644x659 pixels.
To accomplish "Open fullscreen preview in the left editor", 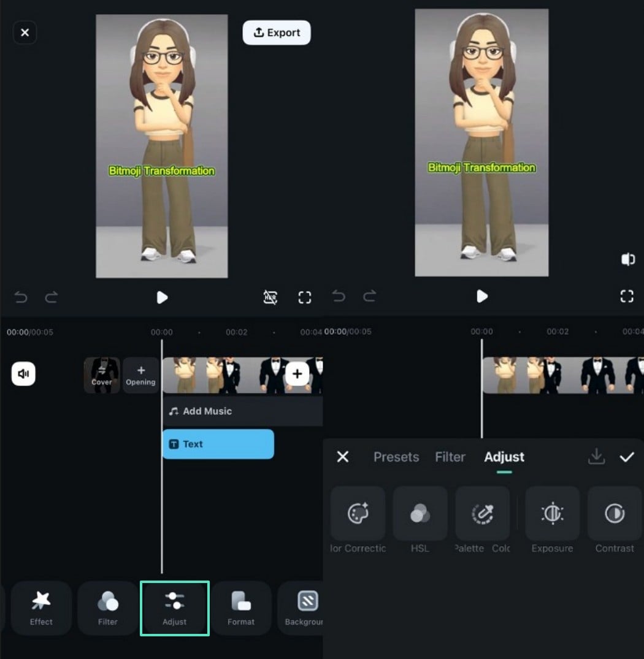I will (305, 297).
